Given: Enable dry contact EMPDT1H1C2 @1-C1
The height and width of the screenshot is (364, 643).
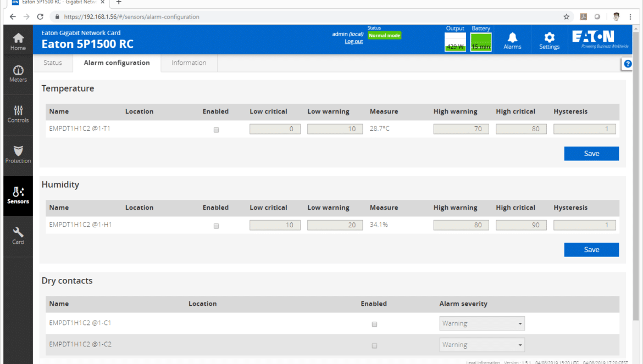Looking at the screenshot, I should [374, 324].
